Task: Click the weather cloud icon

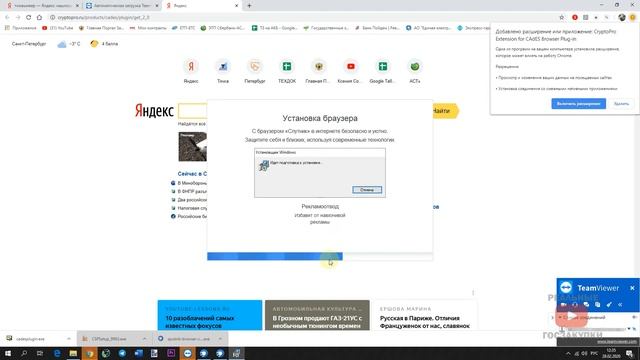Action: coord(62,44)
